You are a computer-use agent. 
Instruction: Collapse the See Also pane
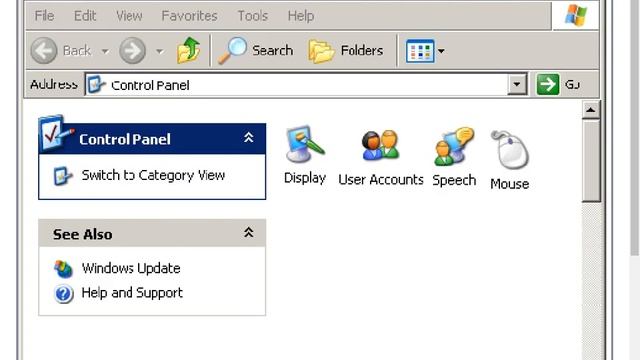tap(249, 233)
